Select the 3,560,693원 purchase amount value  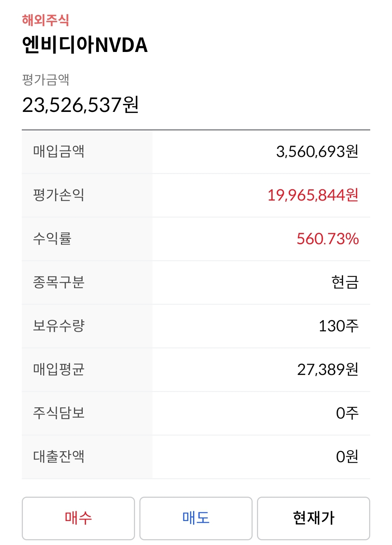[317, 152]
